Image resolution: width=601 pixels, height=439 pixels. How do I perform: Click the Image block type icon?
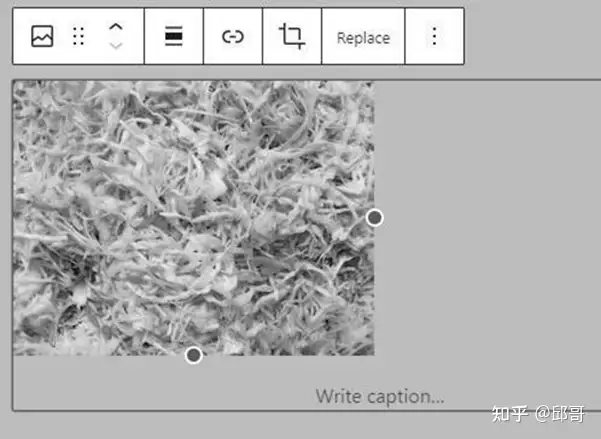click(42, 36)
